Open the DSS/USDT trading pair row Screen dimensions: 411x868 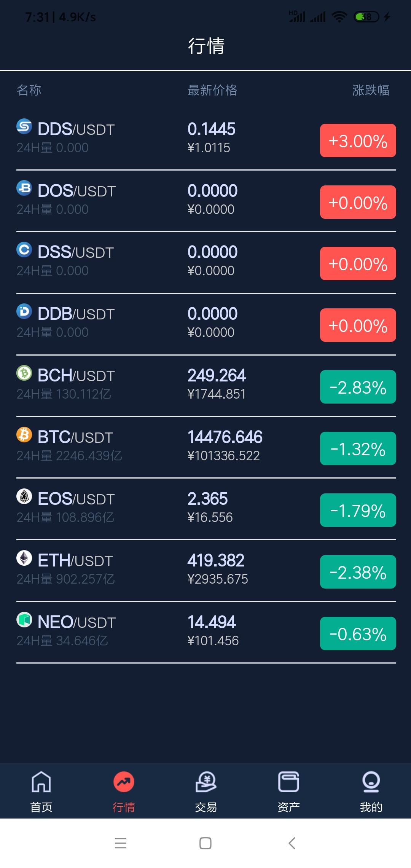pos(206,263)
